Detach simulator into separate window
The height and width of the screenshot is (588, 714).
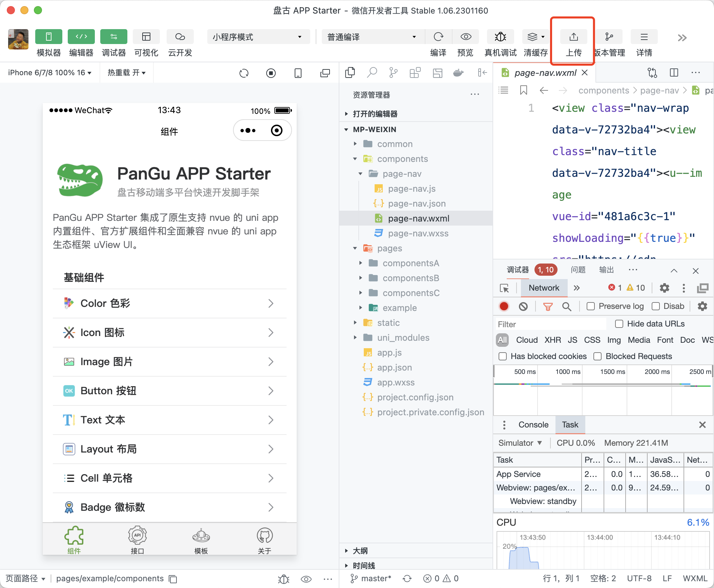[x=325, y=73]
